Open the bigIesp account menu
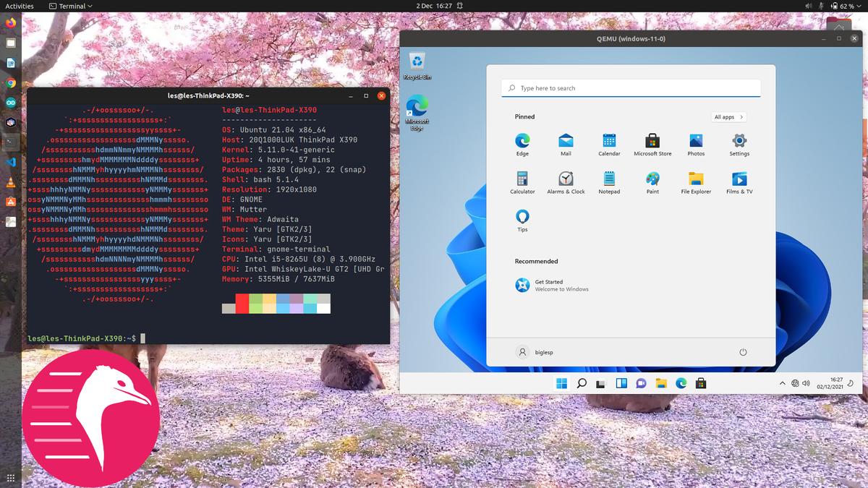 point(534,352)
